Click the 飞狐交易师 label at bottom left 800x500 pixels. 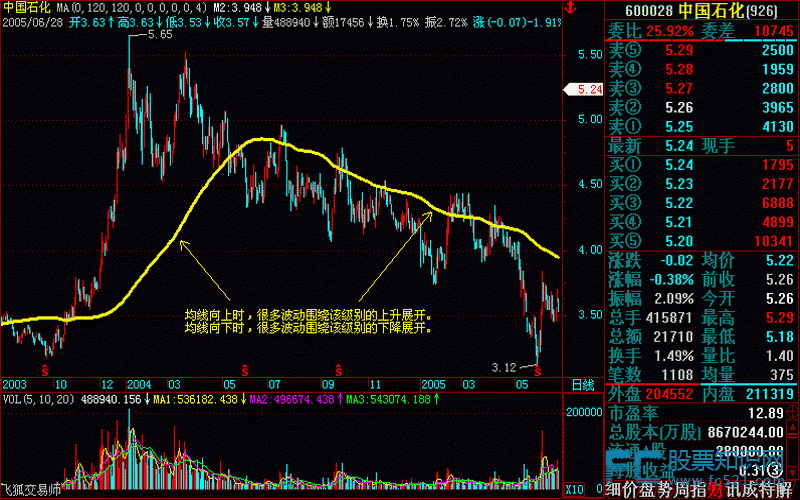coord(31,490)
